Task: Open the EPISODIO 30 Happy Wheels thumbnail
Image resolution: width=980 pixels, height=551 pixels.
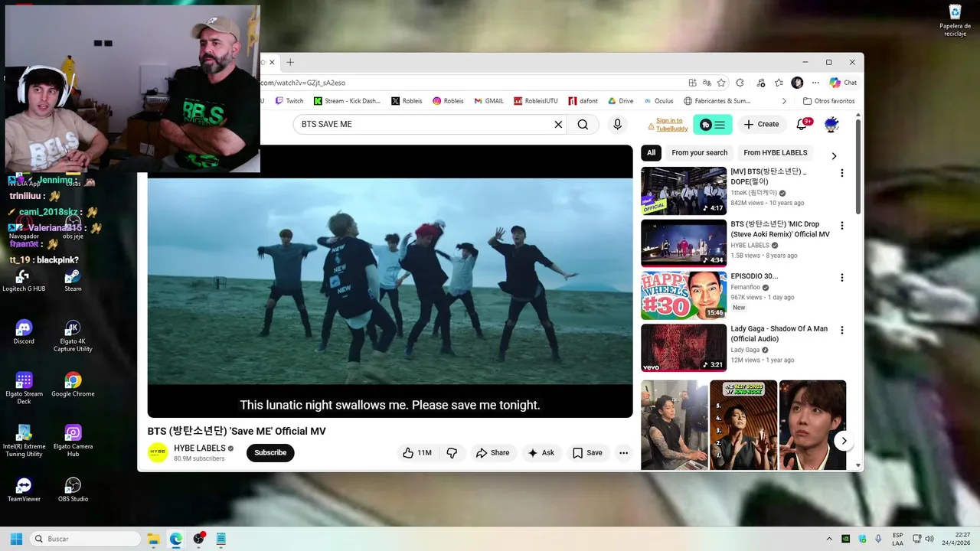Action: tap(684, 295)
